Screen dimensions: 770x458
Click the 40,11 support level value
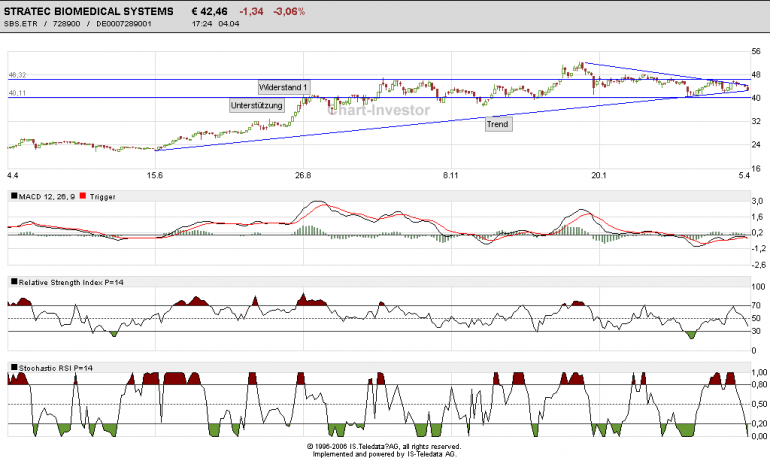[17, 93]
